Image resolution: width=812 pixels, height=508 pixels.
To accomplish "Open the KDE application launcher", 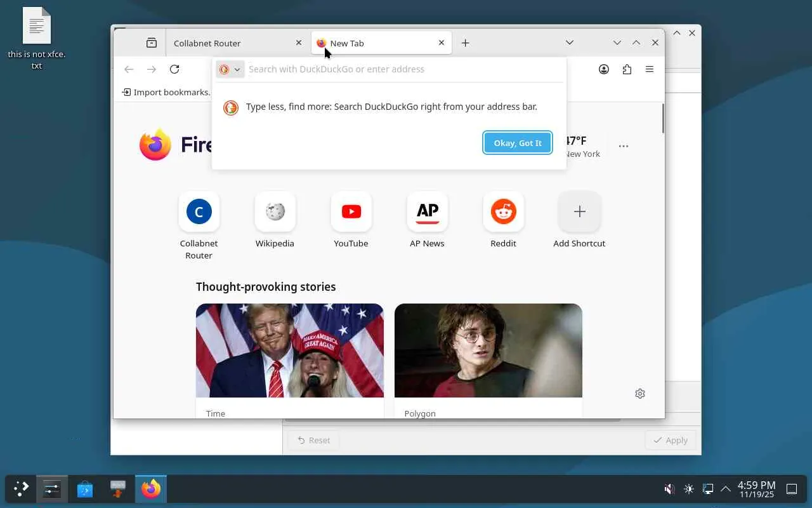I will (x=21, y=489).
